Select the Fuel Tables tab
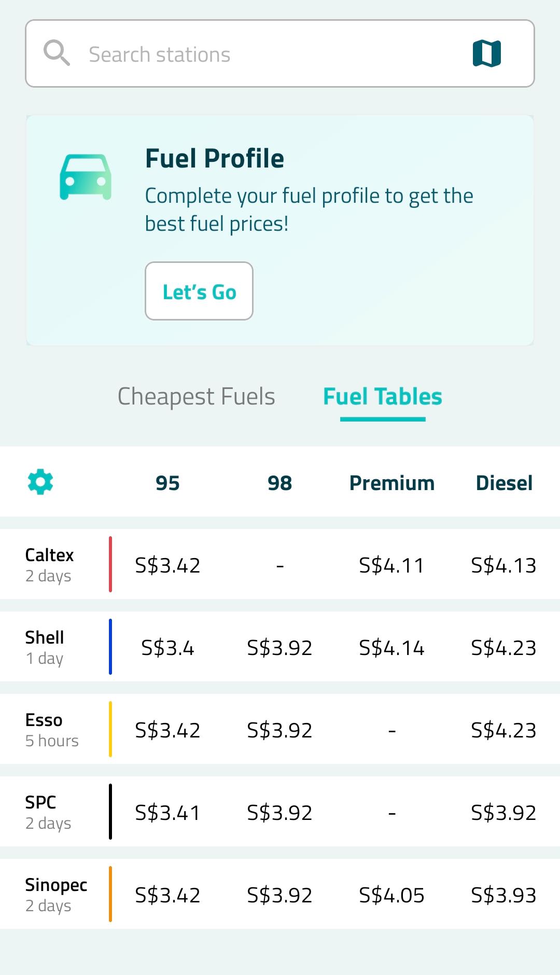Viewport: 560px width, 975px height. tap(383, 397)
